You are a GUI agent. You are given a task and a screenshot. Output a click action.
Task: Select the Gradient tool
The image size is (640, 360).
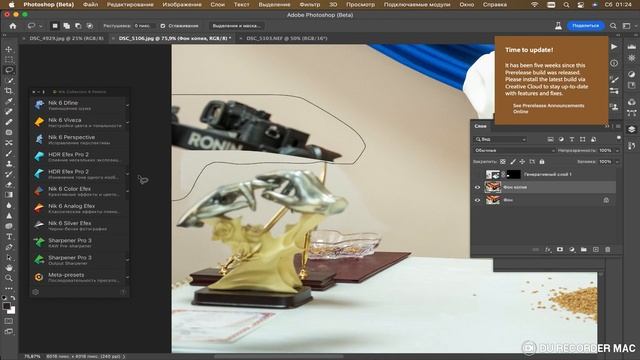tap(9, 195)
